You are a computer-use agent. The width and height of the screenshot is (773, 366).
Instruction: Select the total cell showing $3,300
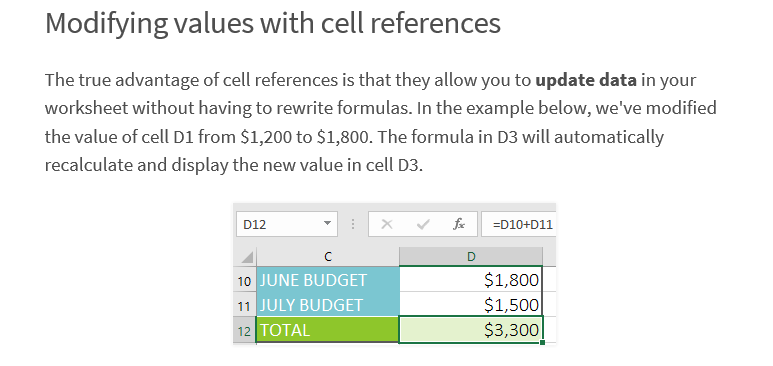pyautogui.click(x=471, y=329)
